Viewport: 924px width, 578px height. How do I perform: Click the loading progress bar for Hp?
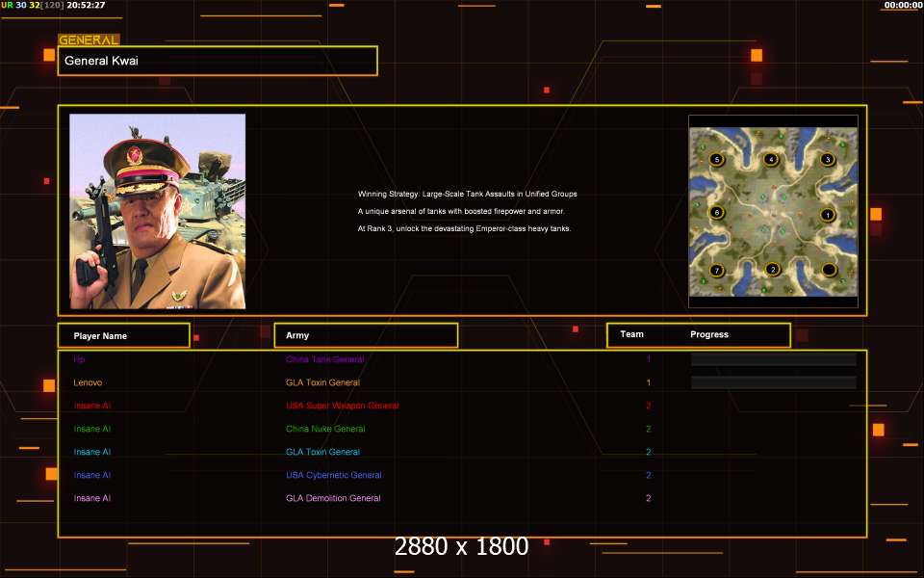coord(773,359)
